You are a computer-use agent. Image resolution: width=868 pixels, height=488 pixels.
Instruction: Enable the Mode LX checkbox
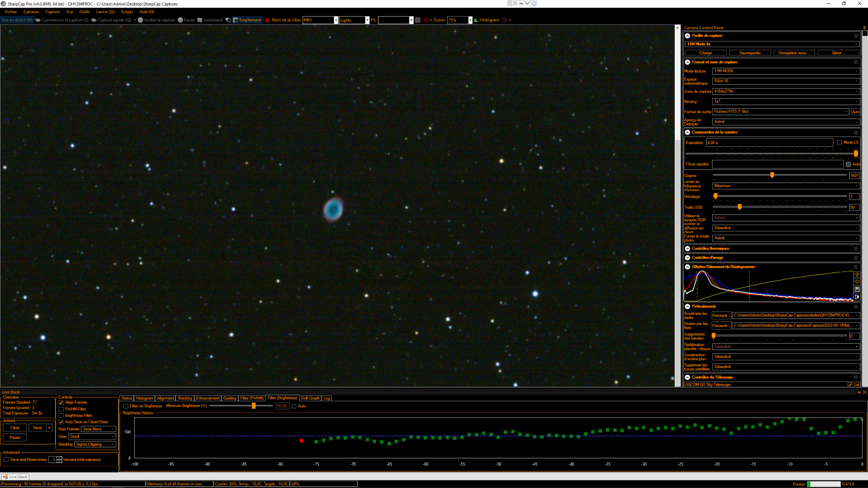coord(840,142)
